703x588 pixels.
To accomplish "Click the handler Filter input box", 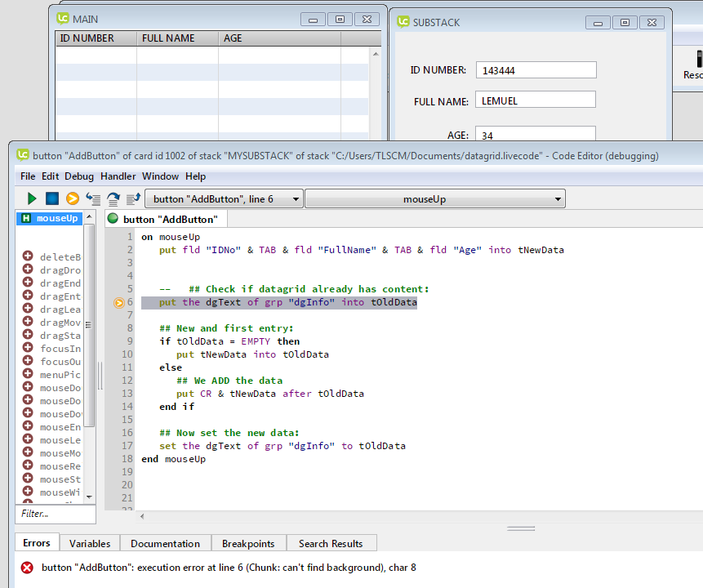I will click(x=56, y=514).
